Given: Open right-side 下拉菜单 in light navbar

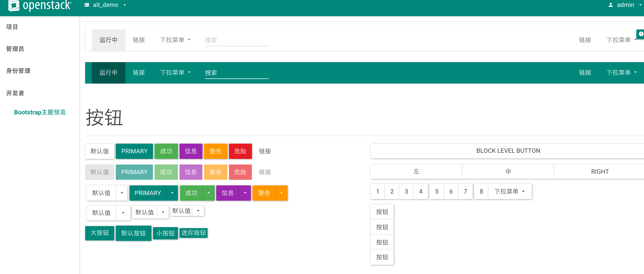Looking at the screenshot, I should [x=622, y=40].
